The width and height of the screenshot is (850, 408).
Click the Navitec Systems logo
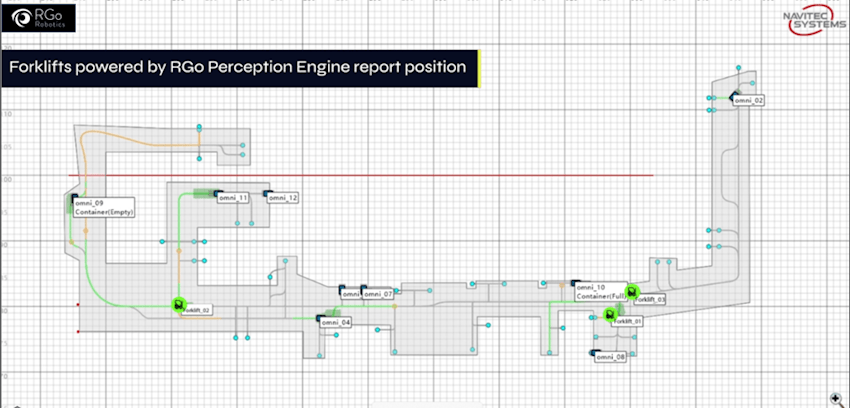pos(809,24)
